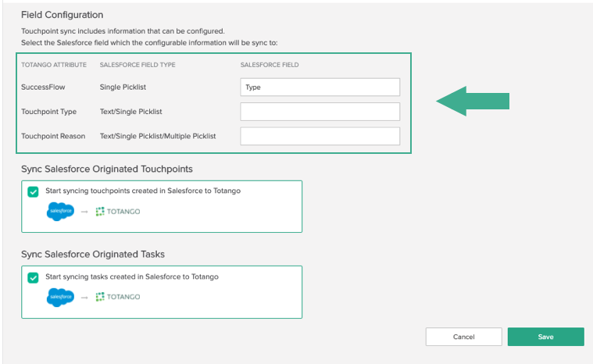
Task: Open the Touchpoint Reason Salesforce field selector
Action: pyautogui.click(x=320, y=136)
